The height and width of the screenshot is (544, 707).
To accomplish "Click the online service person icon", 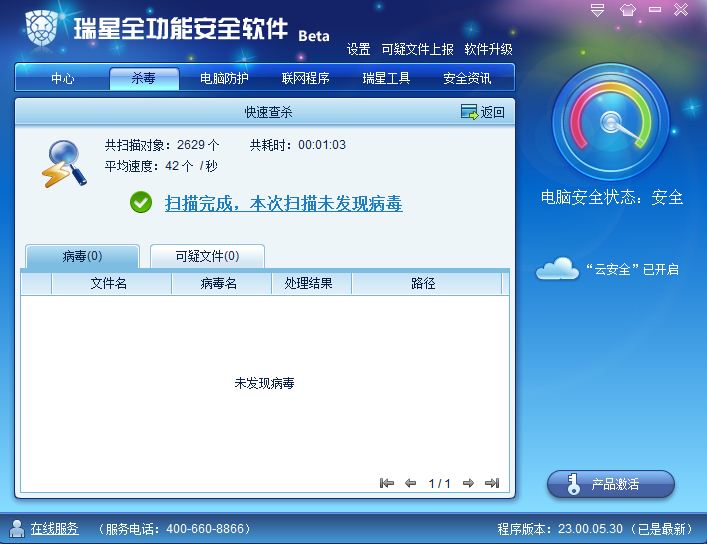I will click(17, 529).
